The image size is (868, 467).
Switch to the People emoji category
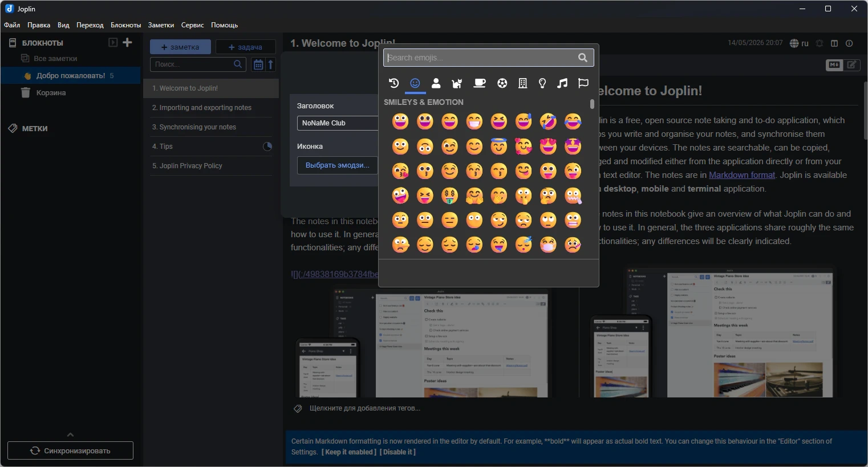[x=436, y=83]
